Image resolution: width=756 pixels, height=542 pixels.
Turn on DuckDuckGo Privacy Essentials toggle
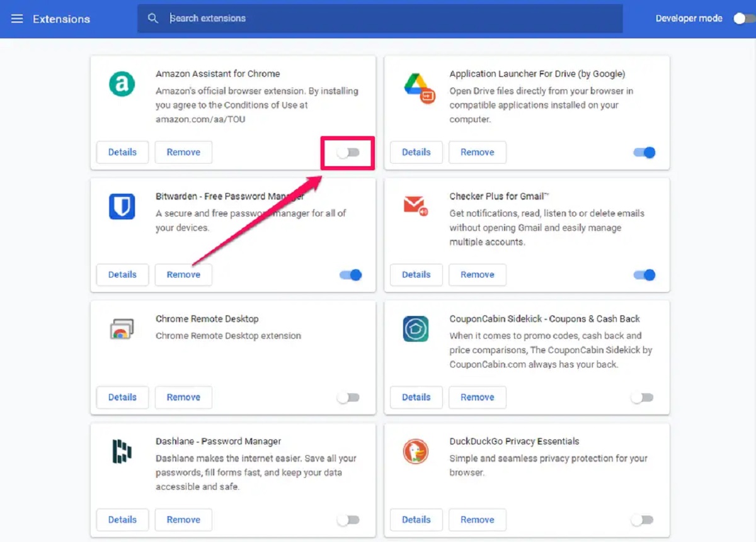[642, 520]
